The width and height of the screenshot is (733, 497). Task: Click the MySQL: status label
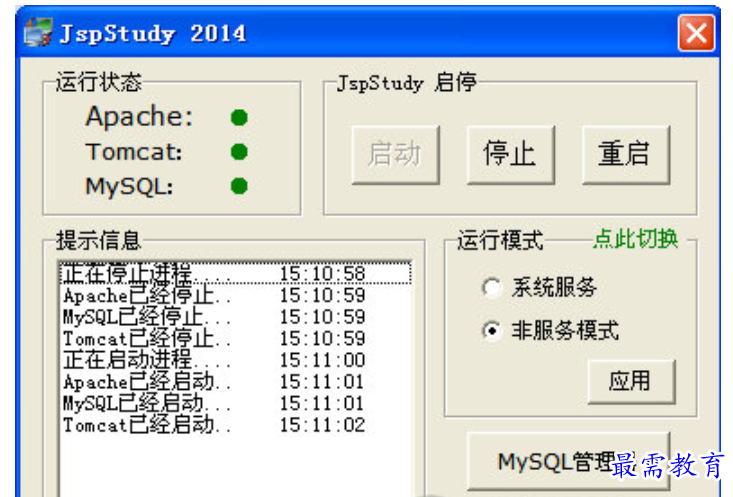tap(129, 187)
